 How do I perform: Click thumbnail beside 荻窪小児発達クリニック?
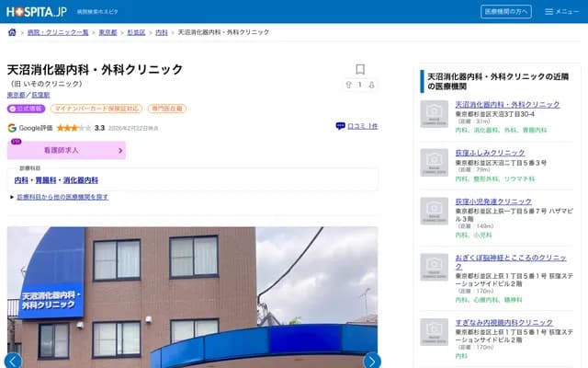point(435,211)
